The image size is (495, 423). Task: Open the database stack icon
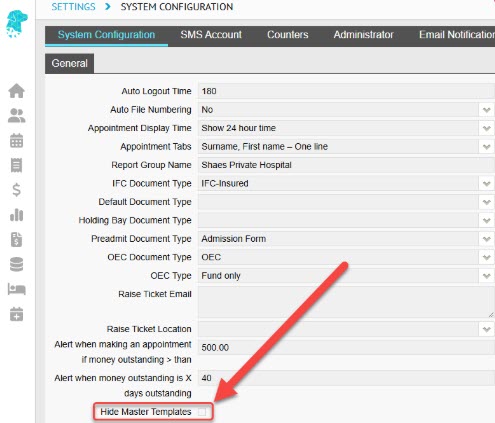coord(16,264)
